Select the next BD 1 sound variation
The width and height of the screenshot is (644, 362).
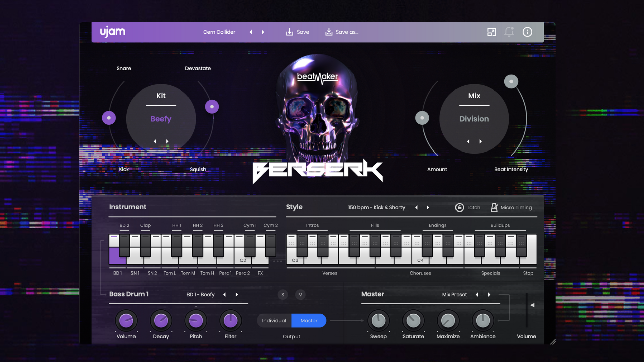pos(237,294)
